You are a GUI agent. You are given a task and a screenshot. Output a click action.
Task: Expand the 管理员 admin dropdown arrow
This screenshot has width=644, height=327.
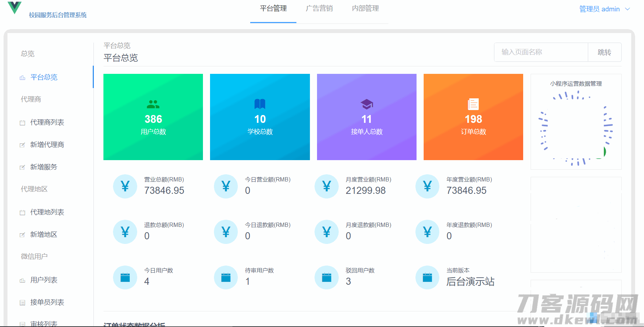tap(628, 9)
